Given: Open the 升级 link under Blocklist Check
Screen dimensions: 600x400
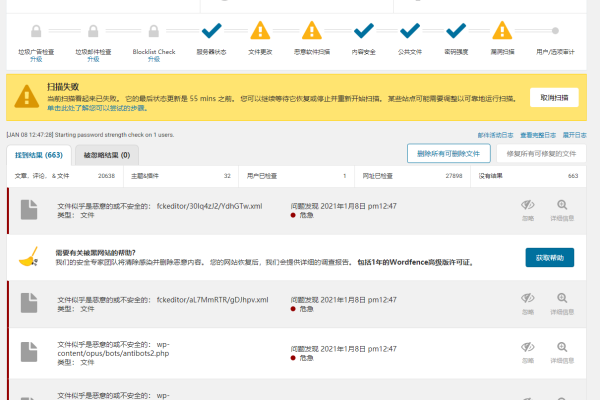Looking at the screenshot, I should [153, 59].
